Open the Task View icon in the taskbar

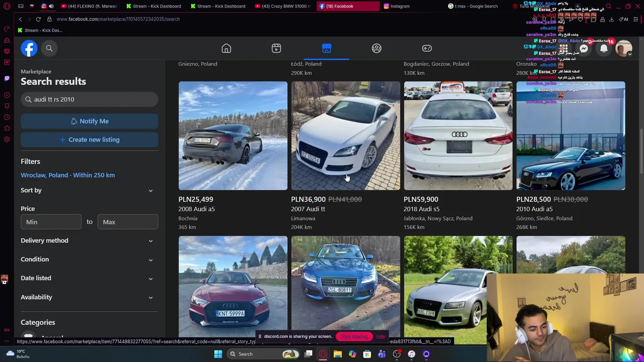308,354
